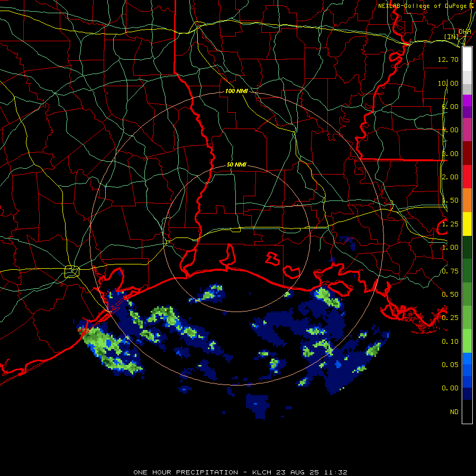Select the [IN] units label
The width and height of the screenshot is (476, 476).
click(452, 36)
